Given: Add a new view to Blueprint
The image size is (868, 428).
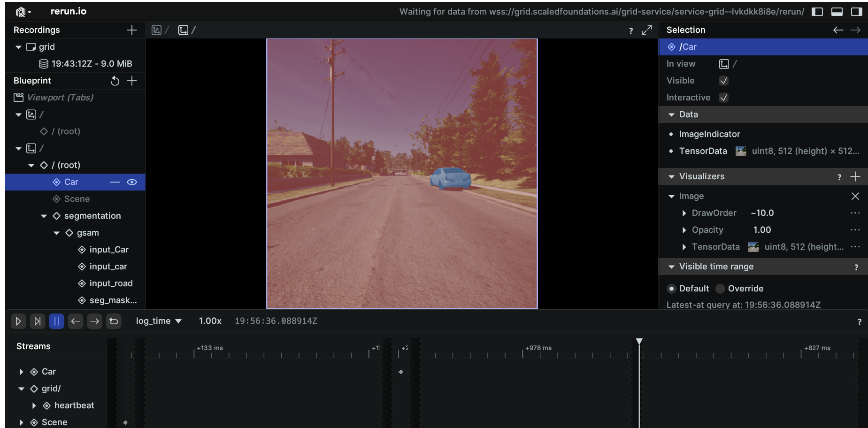Looking at the screenshot, I should 132,81.
